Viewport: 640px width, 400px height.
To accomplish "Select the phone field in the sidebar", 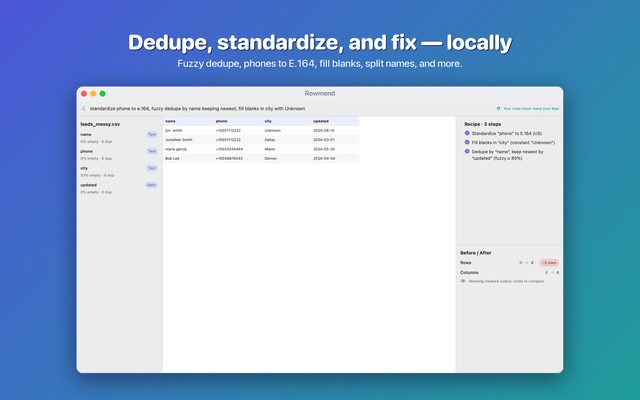I will [x=119, y=154].
